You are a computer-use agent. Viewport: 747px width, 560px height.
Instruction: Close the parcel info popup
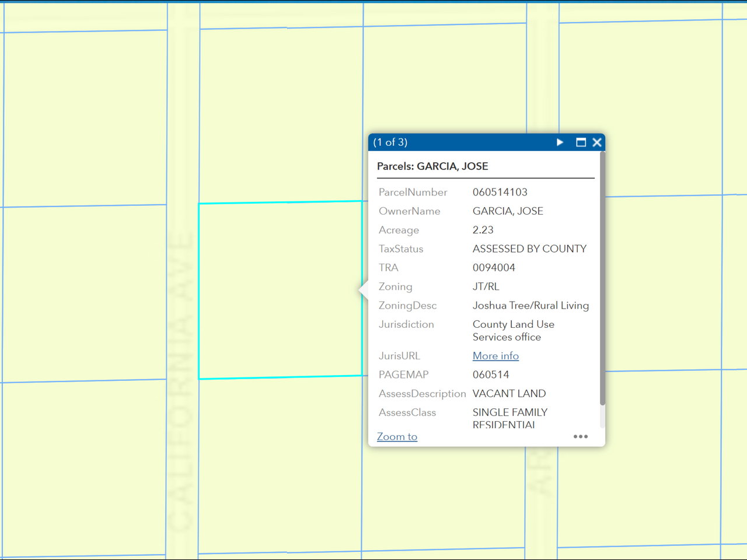point(597,142)
